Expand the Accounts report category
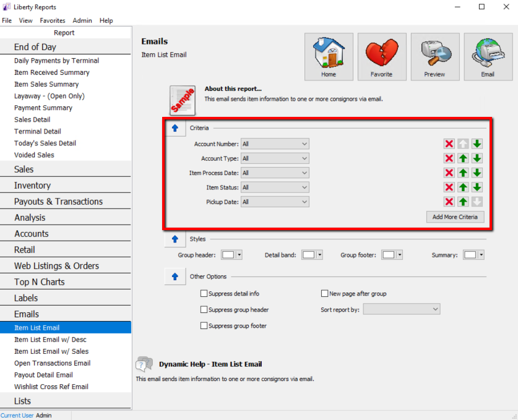Image resolution: width=518 pixels, height=420 pixels. (x=66, y=234)
